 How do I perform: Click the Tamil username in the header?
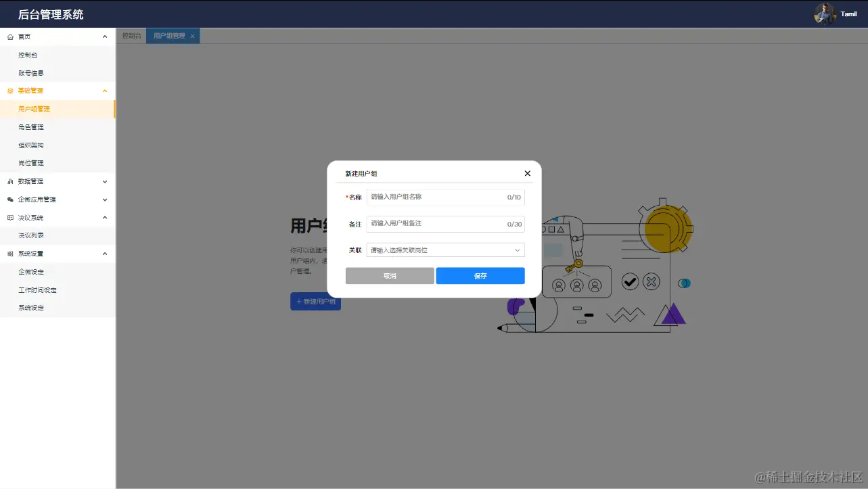848,14
